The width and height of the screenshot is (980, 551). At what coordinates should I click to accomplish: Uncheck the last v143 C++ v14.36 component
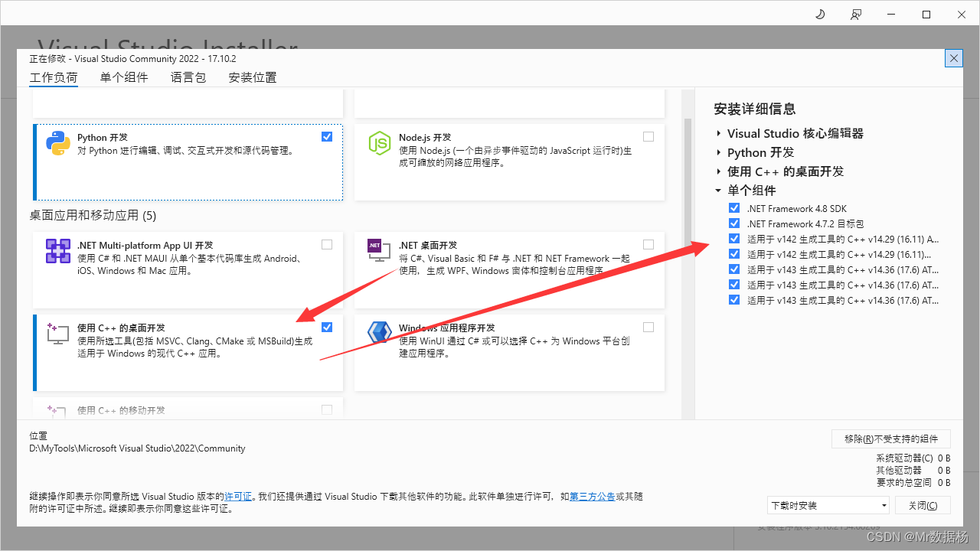click(734, 300)
